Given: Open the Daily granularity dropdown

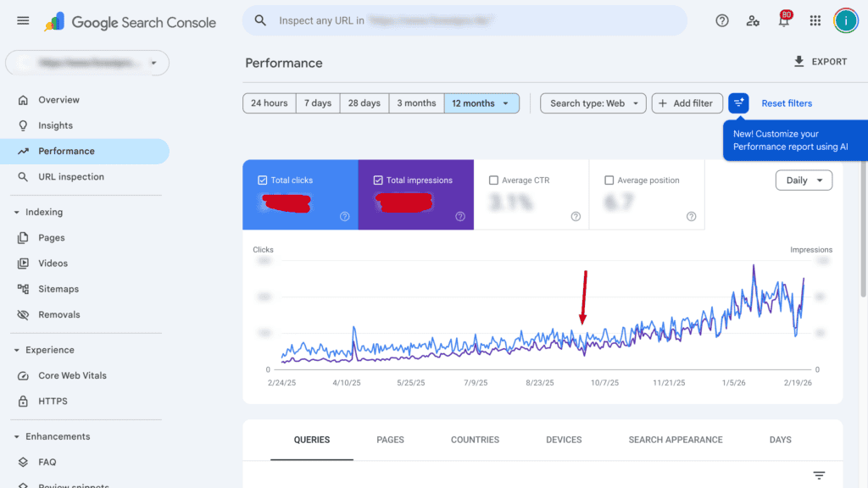Looking at the screenshot, I should pos(804,180).
